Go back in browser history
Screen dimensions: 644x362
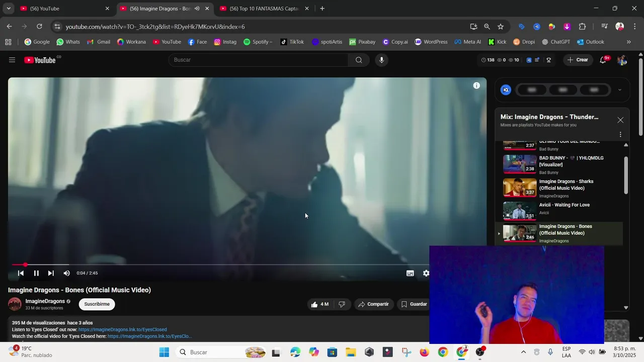pos(10,27)
